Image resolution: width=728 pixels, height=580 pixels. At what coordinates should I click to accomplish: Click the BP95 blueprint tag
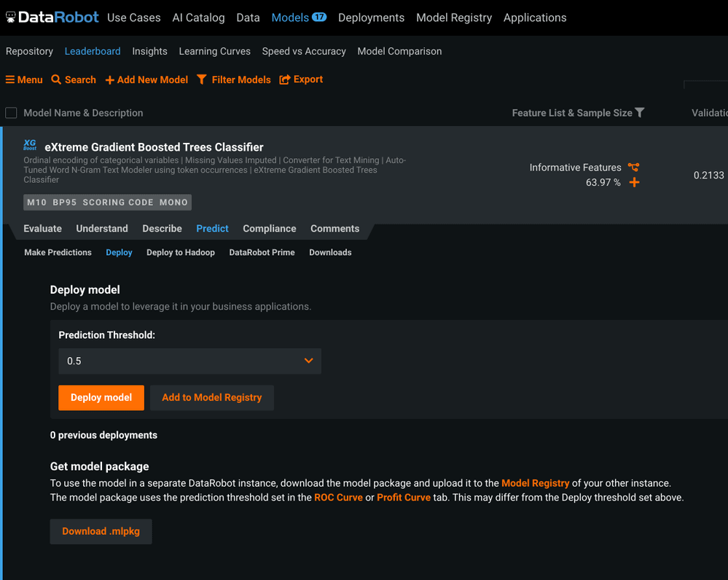[x=65, y=203]
